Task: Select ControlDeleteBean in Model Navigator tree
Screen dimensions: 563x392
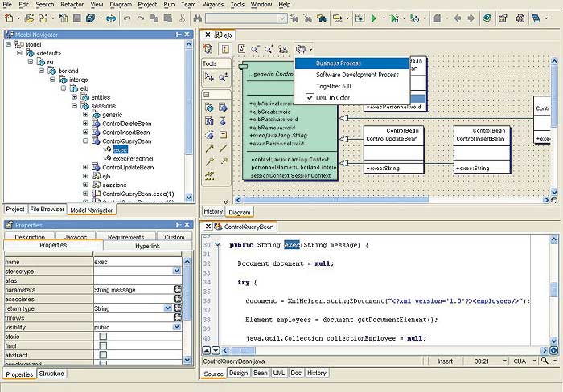Action: [127, 124]
